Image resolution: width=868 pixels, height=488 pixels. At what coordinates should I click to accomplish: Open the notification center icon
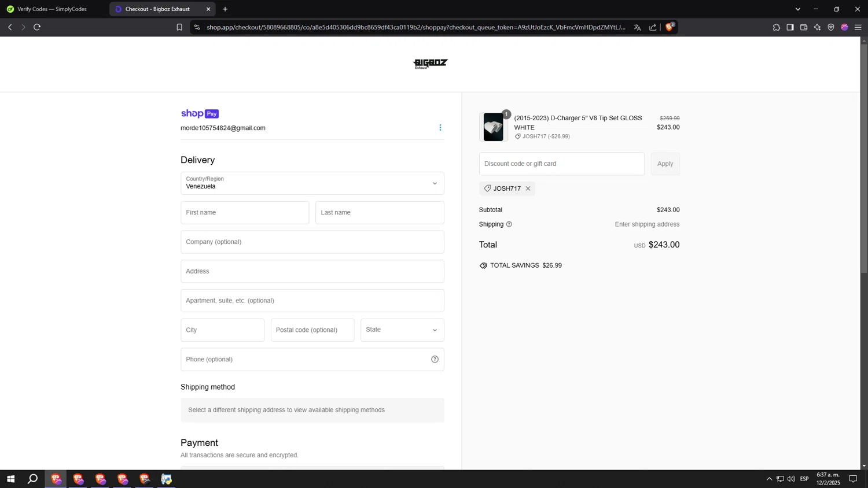pos(853,479)
